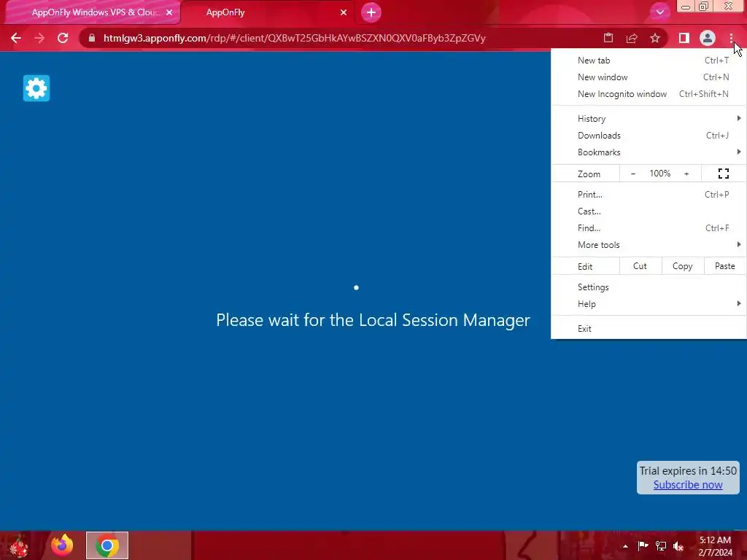This screenshot has width=747, height=560.
Task: Click the clipboard icon in address bar
Action: coord(608,38)
